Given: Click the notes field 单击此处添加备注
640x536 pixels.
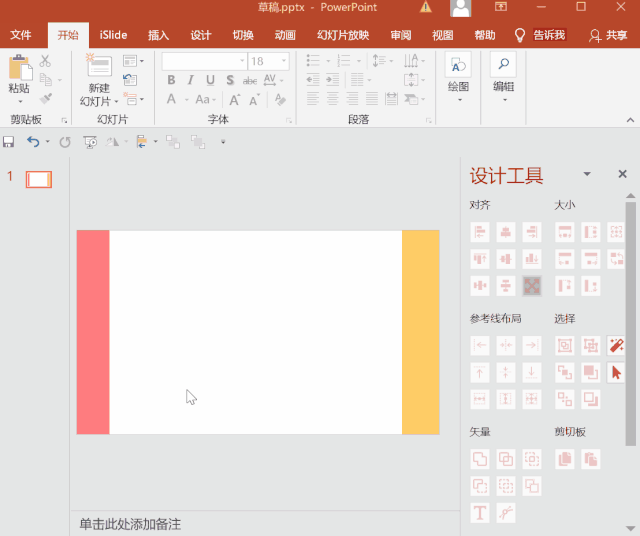Looking at the screenshot, I should click(x=130, y=524).
